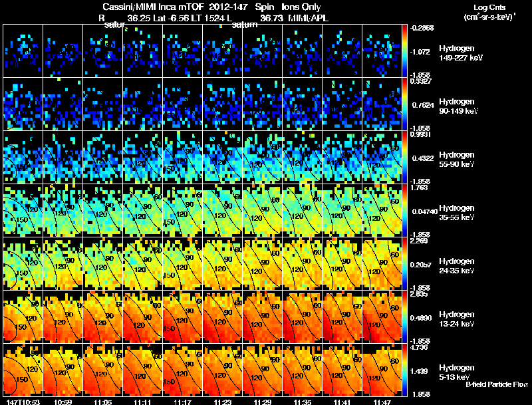Click the Hydrogen 55-90 keV row label

[x=457, y=160]
